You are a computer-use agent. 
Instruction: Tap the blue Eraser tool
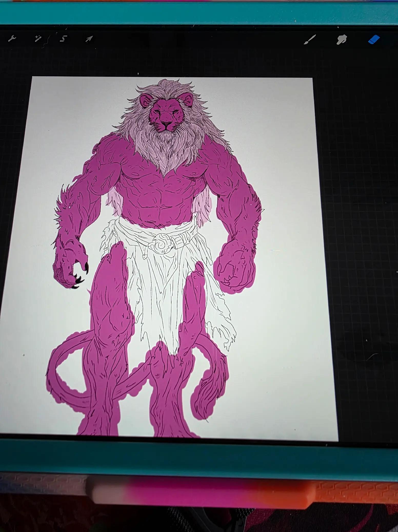pos(374,40)
